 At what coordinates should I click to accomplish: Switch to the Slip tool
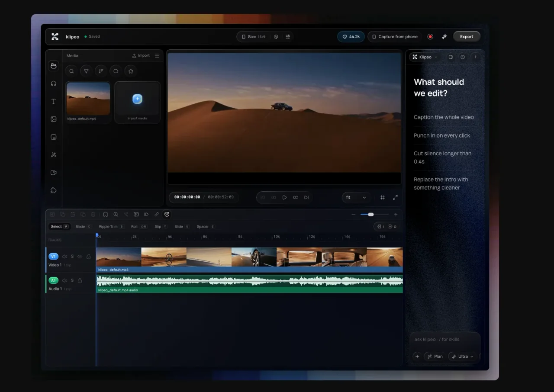pyautogui.click(x=161, y=227)
